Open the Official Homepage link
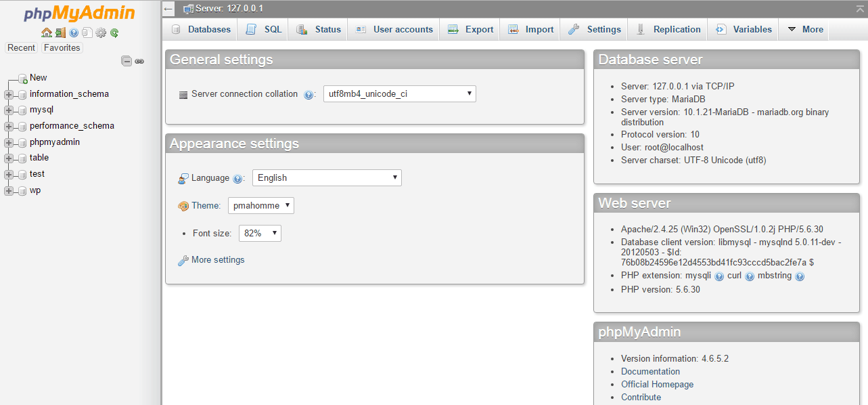Screen dimensions: 868x405 pyautogui.click(x=658, y=385)
